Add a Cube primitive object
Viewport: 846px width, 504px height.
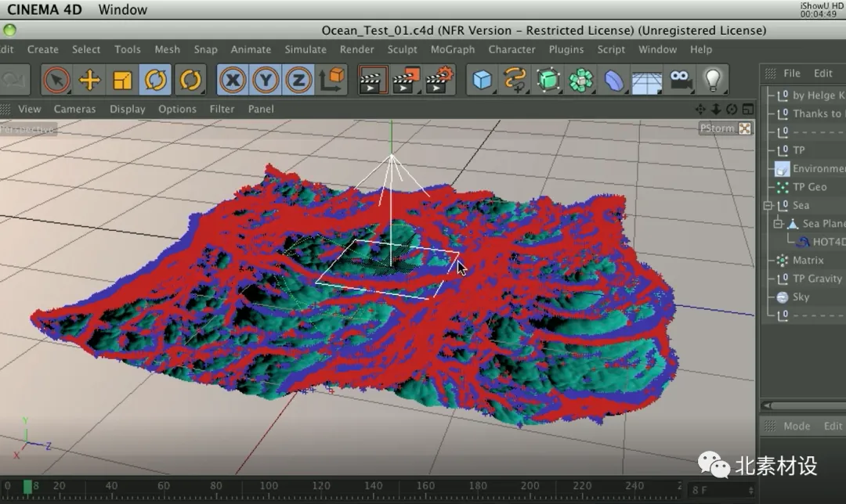[482, 81]
